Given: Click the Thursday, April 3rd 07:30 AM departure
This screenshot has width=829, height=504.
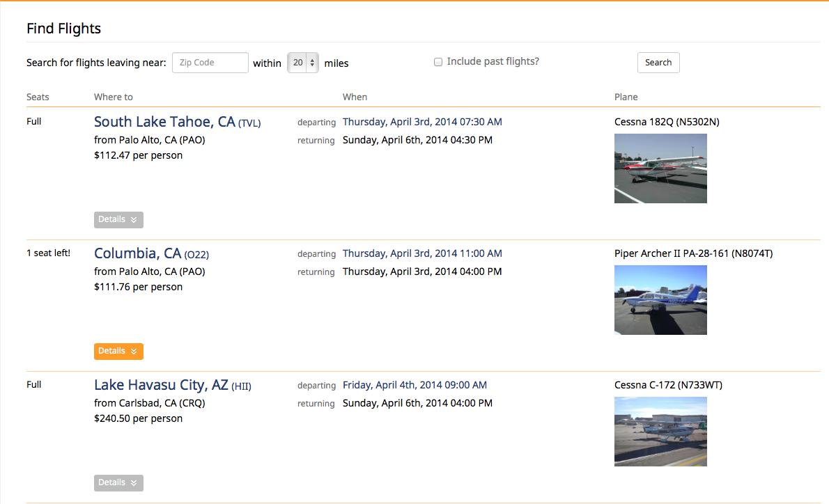Looking at the screenshot, I should coord(422,122).
